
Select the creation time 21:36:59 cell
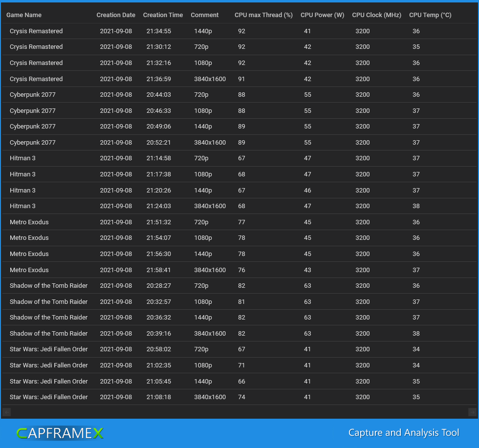158,79
